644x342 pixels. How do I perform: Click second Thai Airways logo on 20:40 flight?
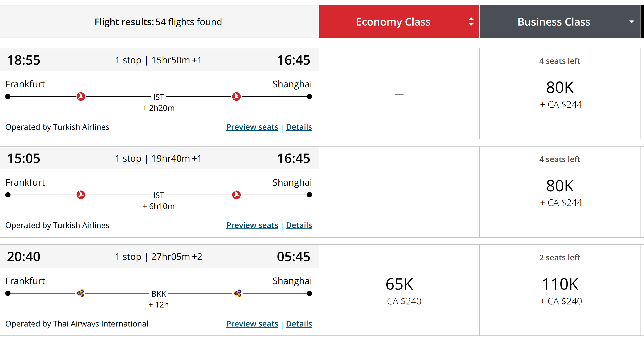(x=238, y=293)
